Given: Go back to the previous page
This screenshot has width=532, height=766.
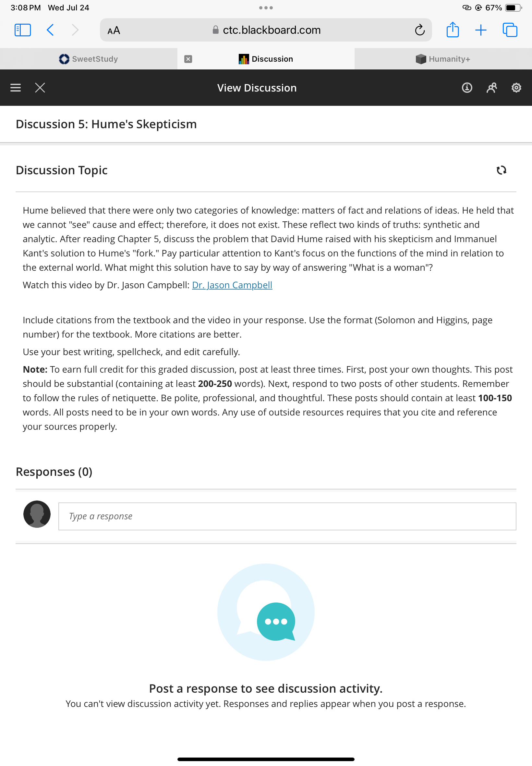Looking at the screenshot, I should click(x=50, y=30).
